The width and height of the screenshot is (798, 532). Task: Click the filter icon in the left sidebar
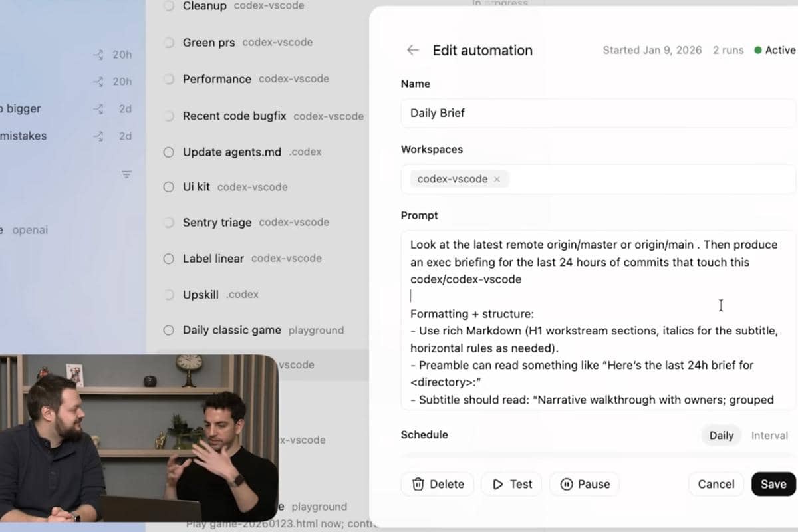coord(126,174)
